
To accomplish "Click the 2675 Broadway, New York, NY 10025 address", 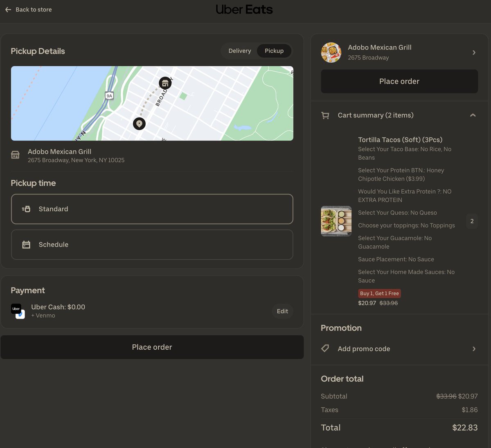I will click(76, 160).
